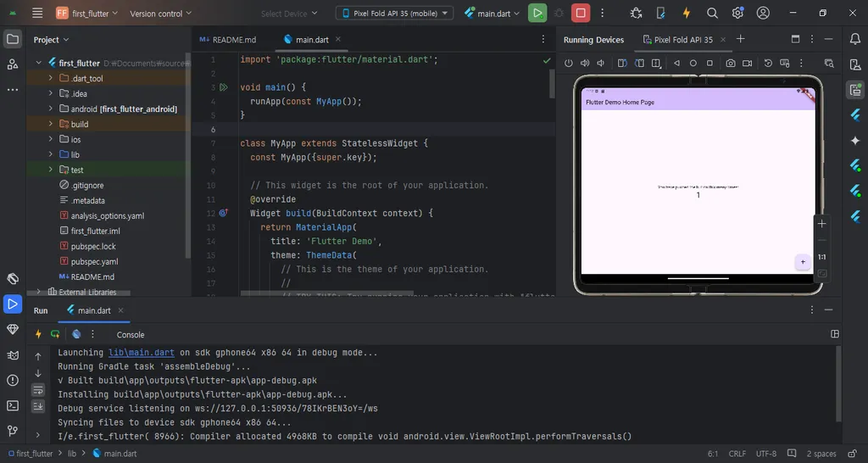
Task: Open lib\main.dart link in console
Action: pos(142,352)
